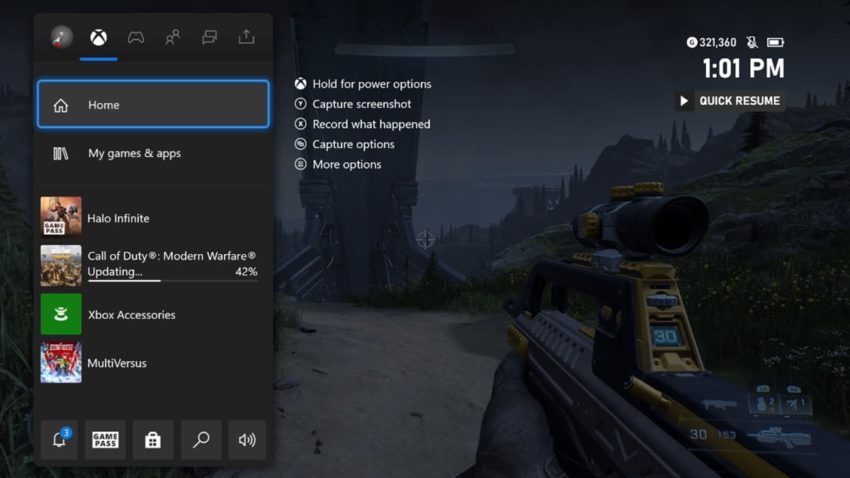The width and height of the screenshot is (850, 478).
Task: Click More options hint
Action: pos(347,164)
